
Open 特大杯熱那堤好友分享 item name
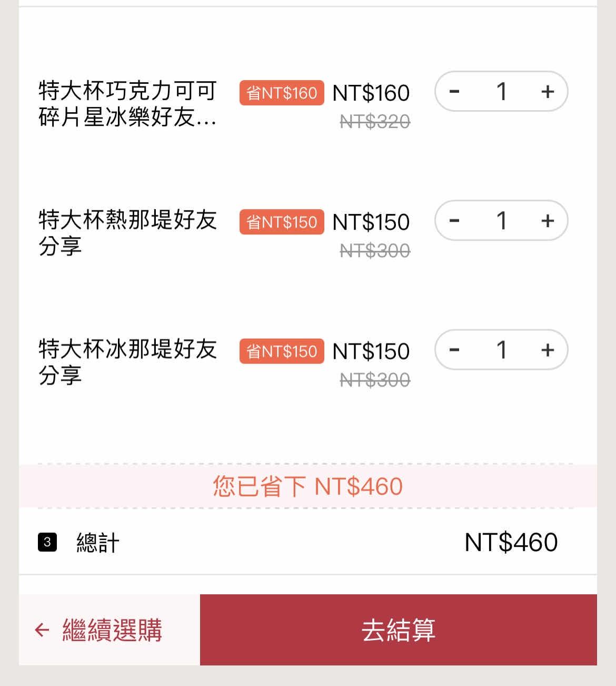[127, 232]
